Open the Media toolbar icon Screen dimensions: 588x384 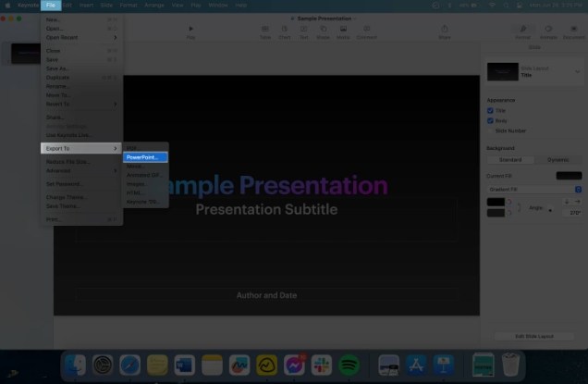[343, 29]
